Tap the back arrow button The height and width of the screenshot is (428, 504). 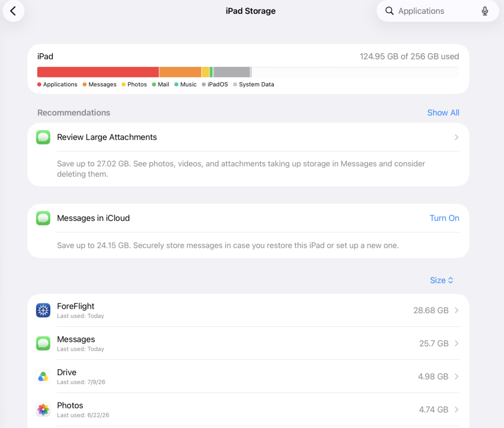click(x=13, y=11)
